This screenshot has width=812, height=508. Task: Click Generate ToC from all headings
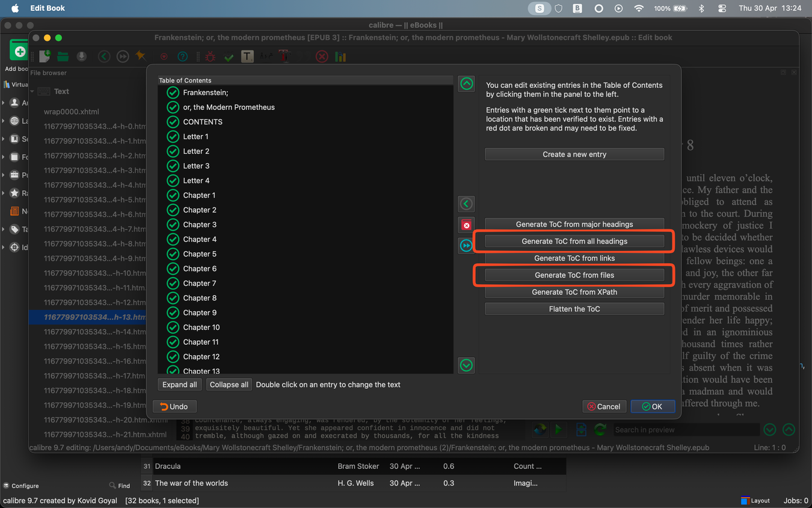(x=574, y=241)
